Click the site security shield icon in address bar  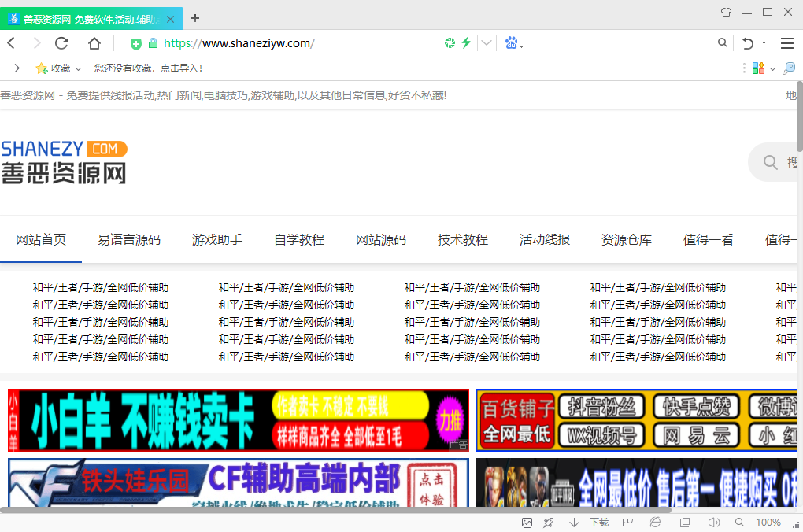point(451,43)
